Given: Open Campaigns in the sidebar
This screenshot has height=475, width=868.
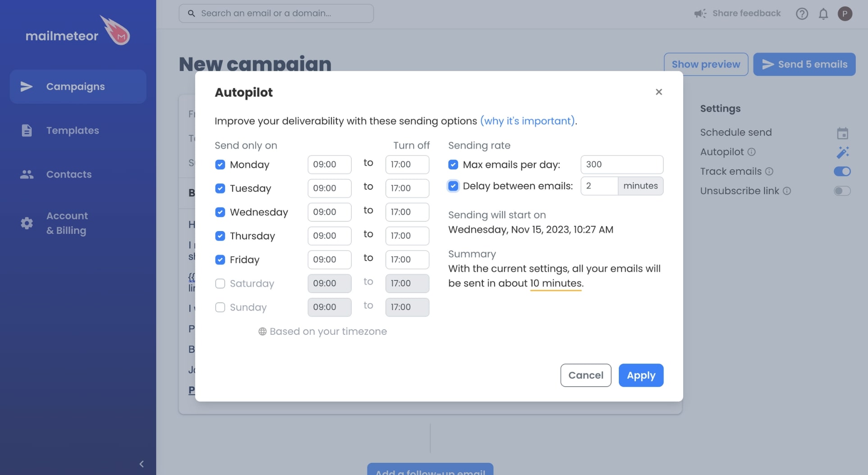Looking at the screenshot, I should click(78, 87).
